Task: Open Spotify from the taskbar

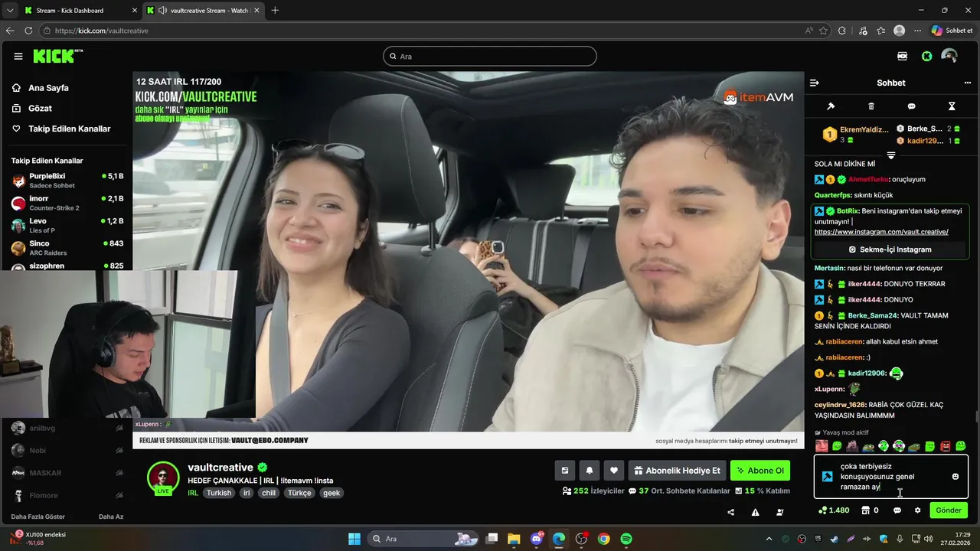Action: click(x=626, y=539)
